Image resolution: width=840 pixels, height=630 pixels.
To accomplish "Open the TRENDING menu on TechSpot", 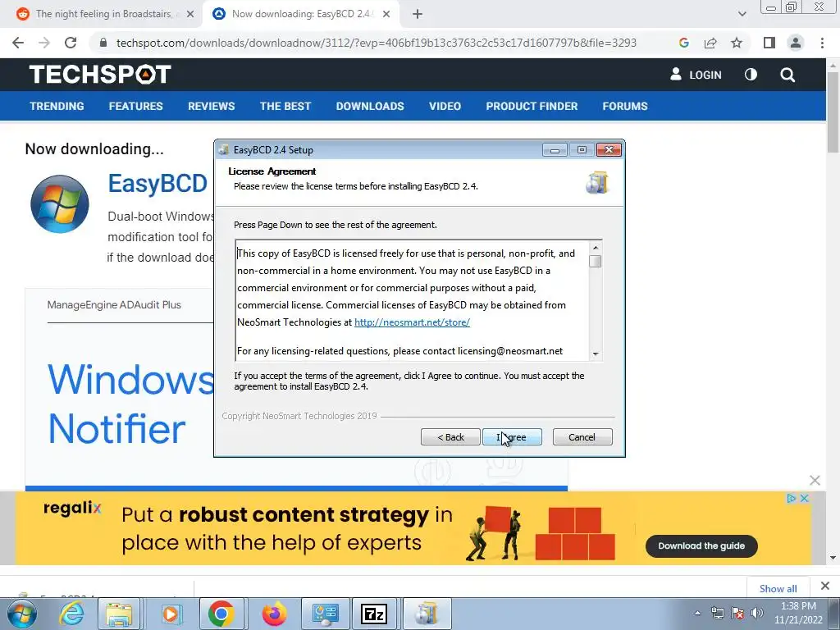I will [x=57, y=106].
